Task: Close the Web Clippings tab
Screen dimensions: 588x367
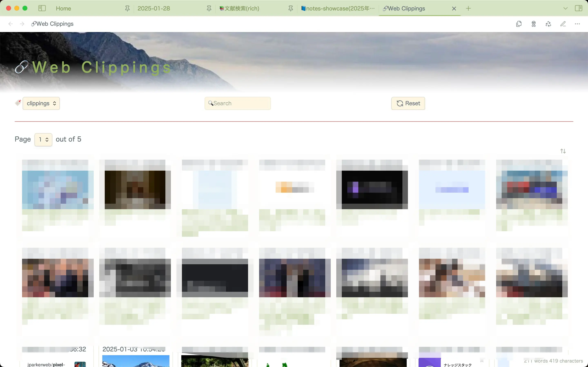Action: pyautogui.click(x=454, y=9)
